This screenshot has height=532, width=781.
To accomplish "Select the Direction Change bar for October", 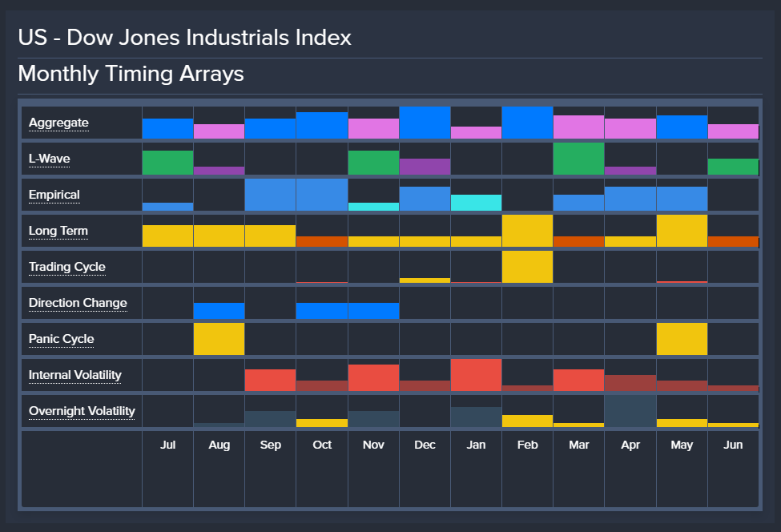I will (322, 311).
